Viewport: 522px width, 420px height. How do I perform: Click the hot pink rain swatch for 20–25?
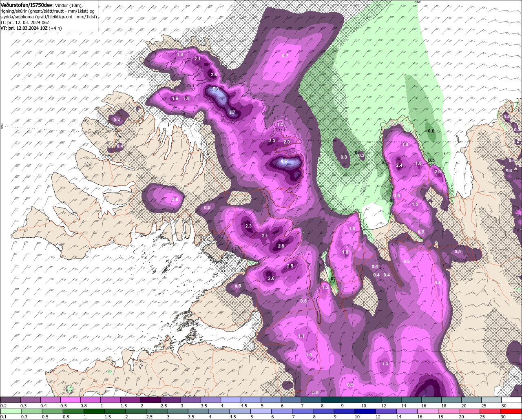pyautogui.click(x=471, y=411)
